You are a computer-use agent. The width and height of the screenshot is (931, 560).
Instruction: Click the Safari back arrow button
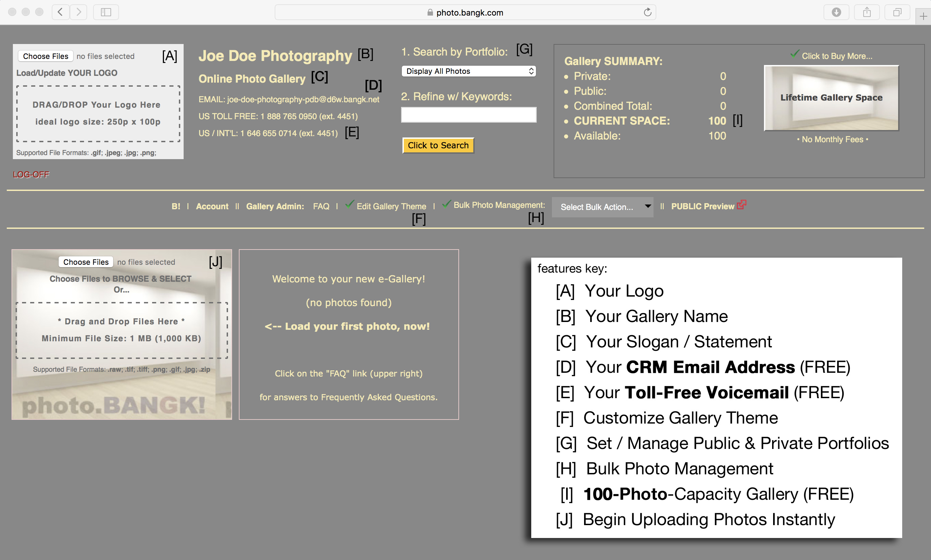tap(60, 12)
